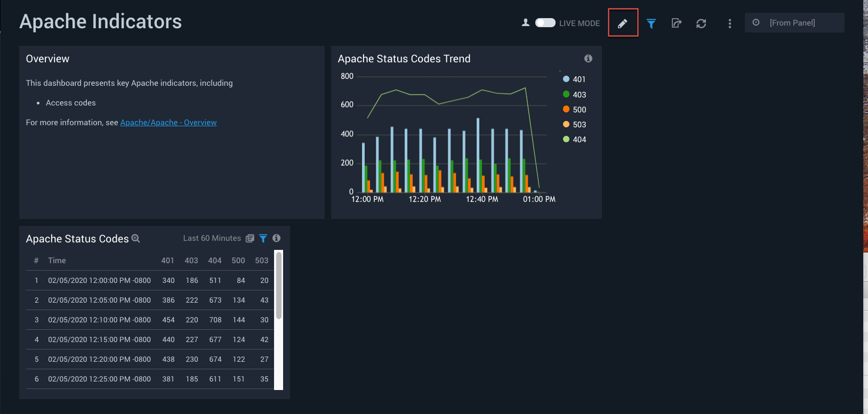Toggle the 500 series in chart legend
Image resolution: width=868 pixels, height=414 pixels.
pos(579,110)
